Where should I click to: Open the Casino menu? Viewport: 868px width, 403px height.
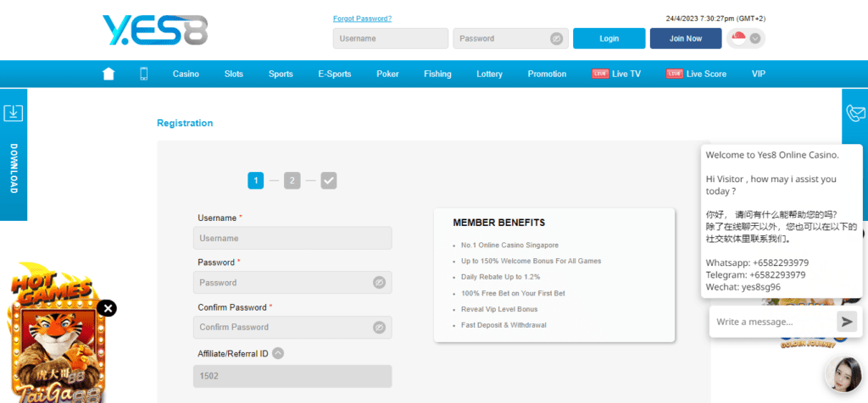(x=186, y=74)
